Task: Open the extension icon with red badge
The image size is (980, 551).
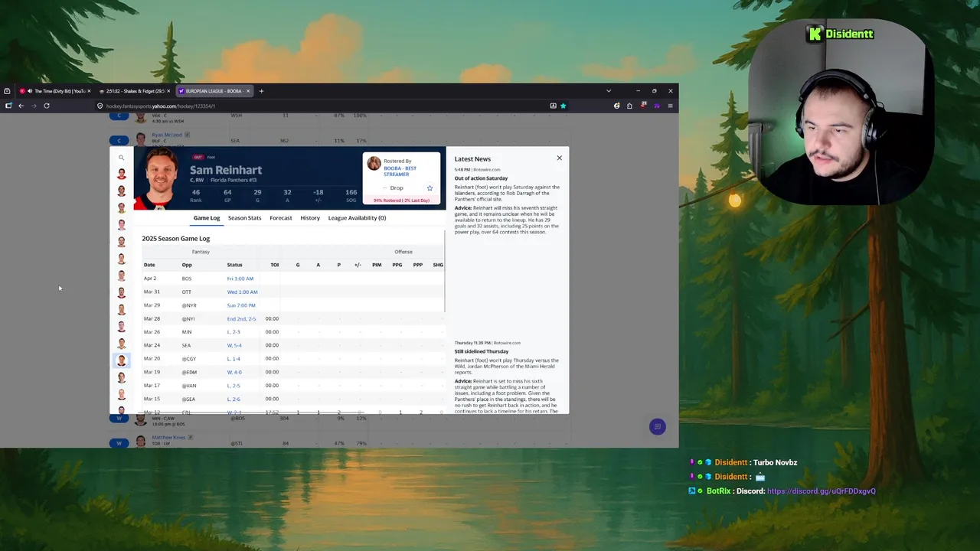Action: click(643, 106)
